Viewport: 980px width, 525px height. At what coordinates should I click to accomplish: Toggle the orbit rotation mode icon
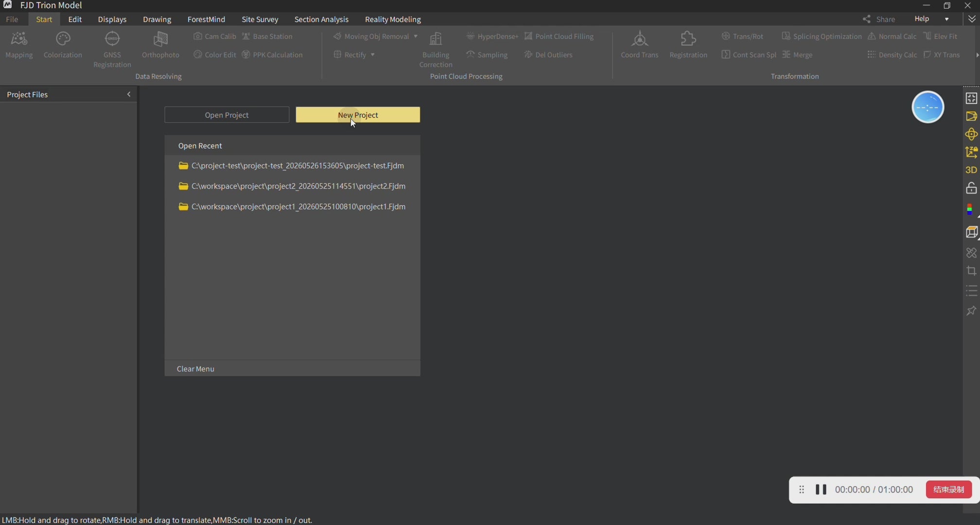point(971,134)
